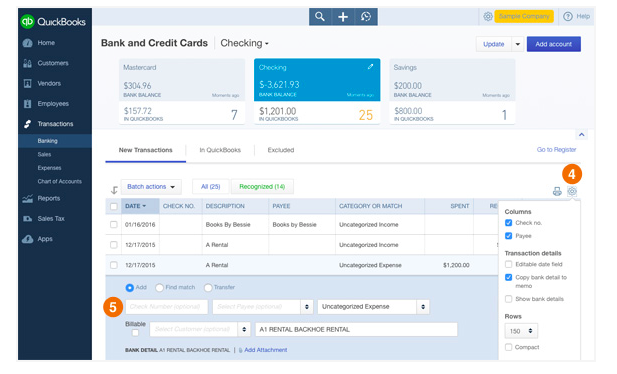Collapse the account cards with the up chevron
617x374 pixels.
click(581, 135)
